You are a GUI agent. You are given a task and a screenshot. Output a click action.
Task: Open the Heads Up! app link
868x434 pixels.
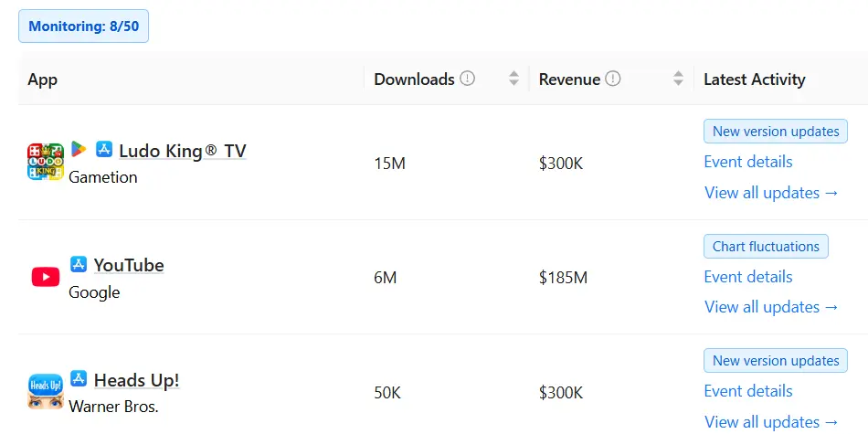(137, 380)
